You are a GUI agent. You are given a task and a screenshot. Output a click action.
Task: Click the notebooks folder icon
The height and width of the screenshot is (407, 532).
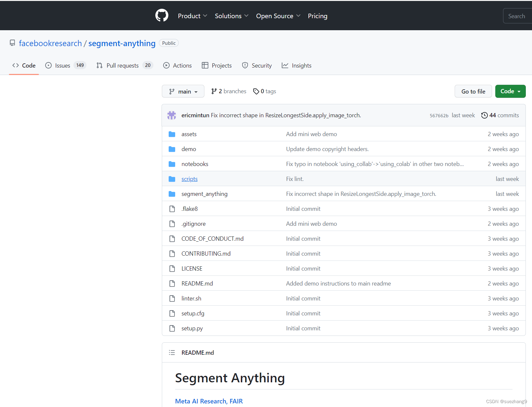point(172,164)
